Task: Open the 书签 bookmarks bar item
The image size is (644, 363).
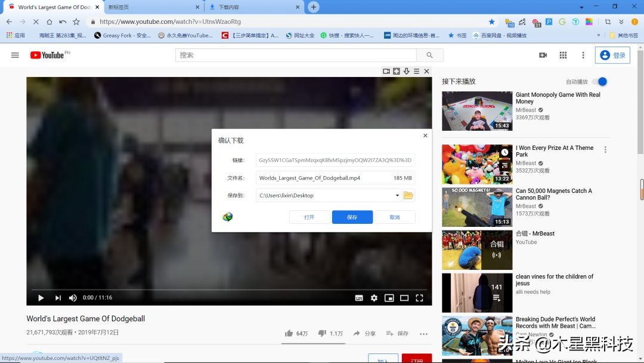Action: coord(457,35)
